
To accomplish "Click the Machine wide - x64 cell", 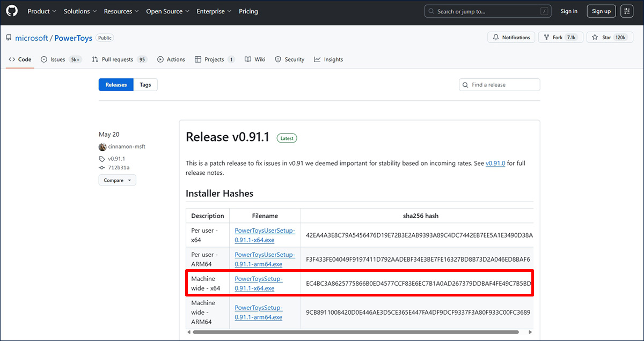I will (x=208, y=284).
